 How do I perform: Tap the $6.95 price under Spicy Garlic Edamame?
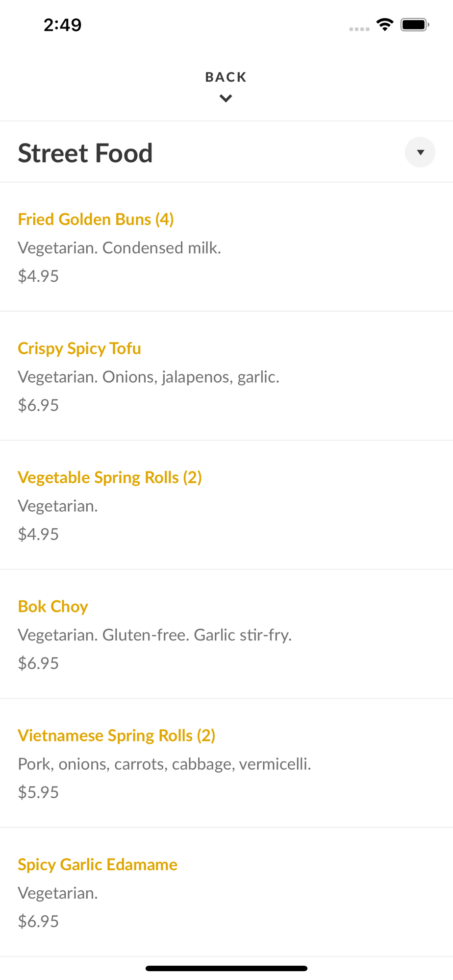pyautogui.click(x=38, y=921)
